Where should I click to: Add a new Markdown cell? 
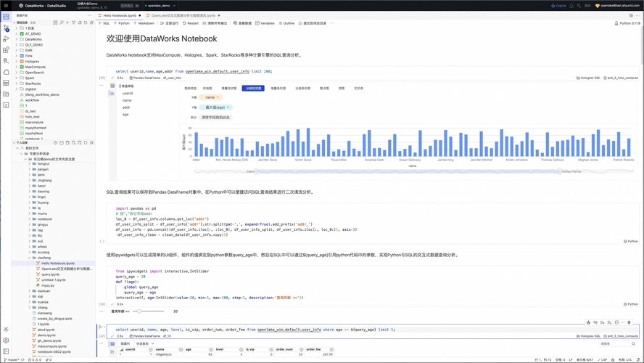144,23
